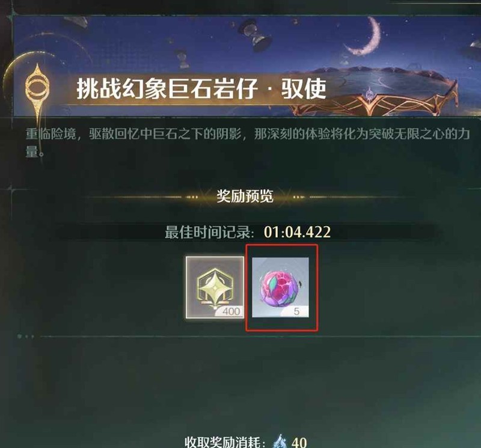This screenshot has height=448, width=481.
Task: Click the three dots at the divider's left end
Action: tap(26, 337)
